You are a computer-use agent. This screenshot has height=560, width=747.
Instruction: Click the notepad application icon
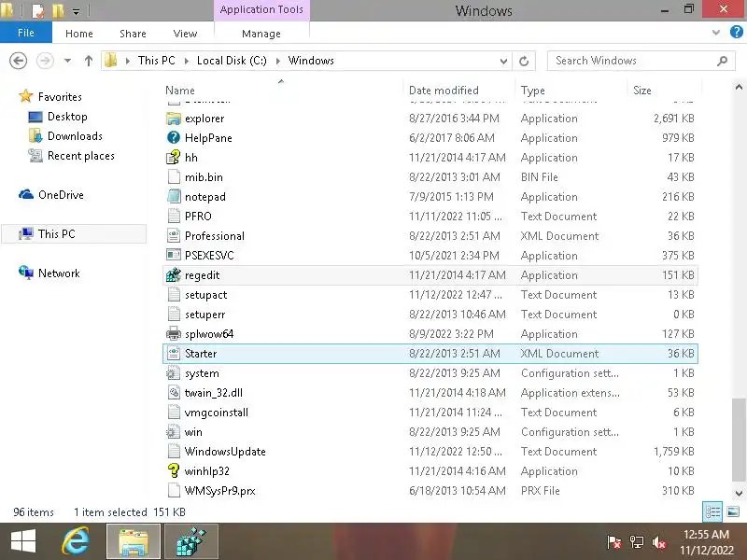pyautogui.click(x=174, y=196)
